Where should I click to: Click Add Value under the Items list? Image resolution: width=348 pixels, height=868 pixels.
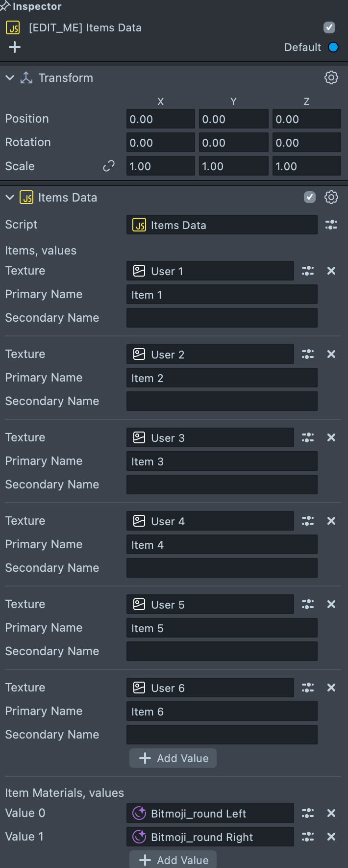pyautogui.click(x=173, y=758)
